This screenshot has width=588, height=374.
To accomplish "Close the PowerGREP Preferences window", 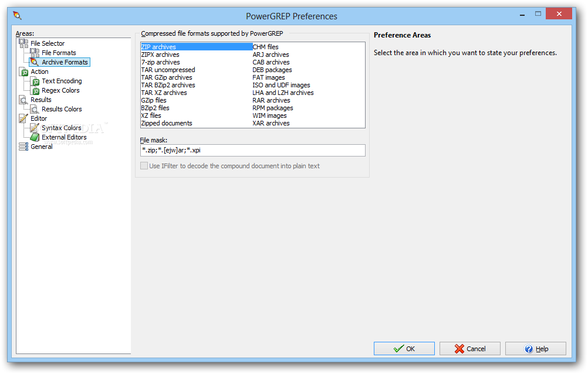I will click(x=559, y=14).
